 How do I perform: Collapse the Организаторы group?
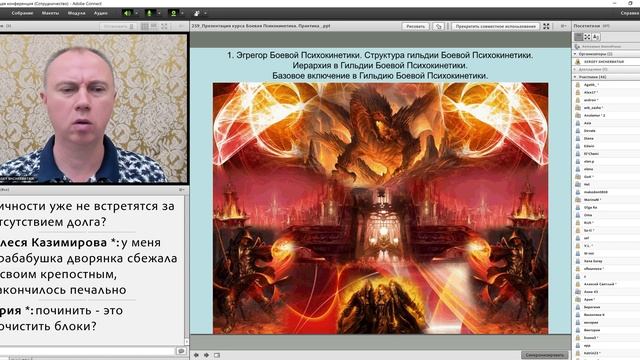pyautogui.click(x=575, y=54)
